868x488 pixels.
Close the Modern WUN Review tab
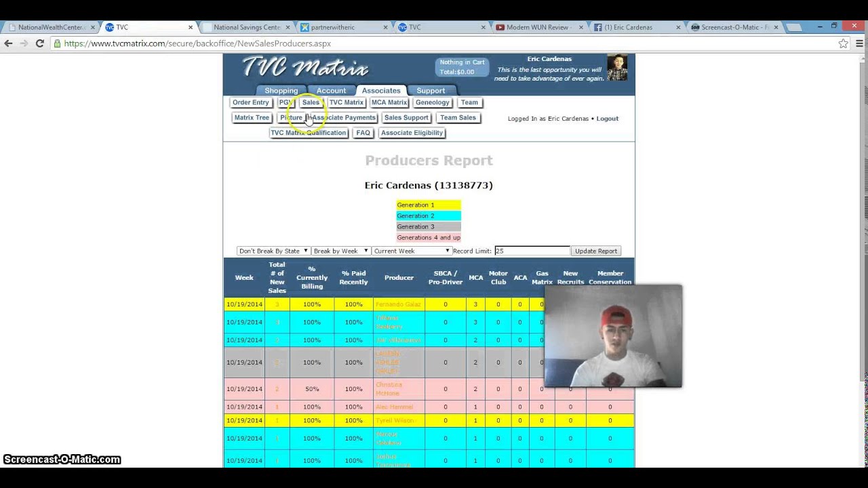pos(581,28)
